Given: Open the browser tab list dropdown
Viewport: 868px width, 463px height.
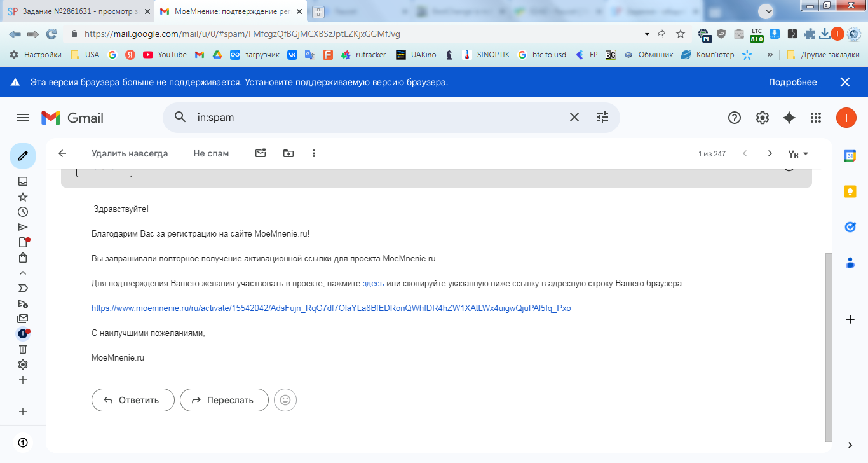Looking at the screenshot, I should (767, 11).
